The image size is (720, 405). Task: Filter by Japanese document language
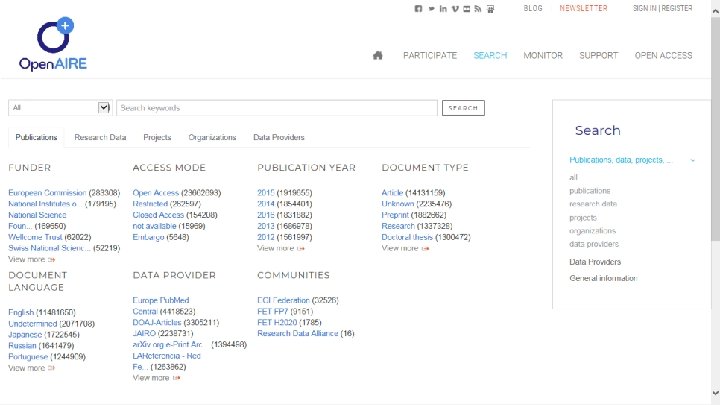click(25, 334)
